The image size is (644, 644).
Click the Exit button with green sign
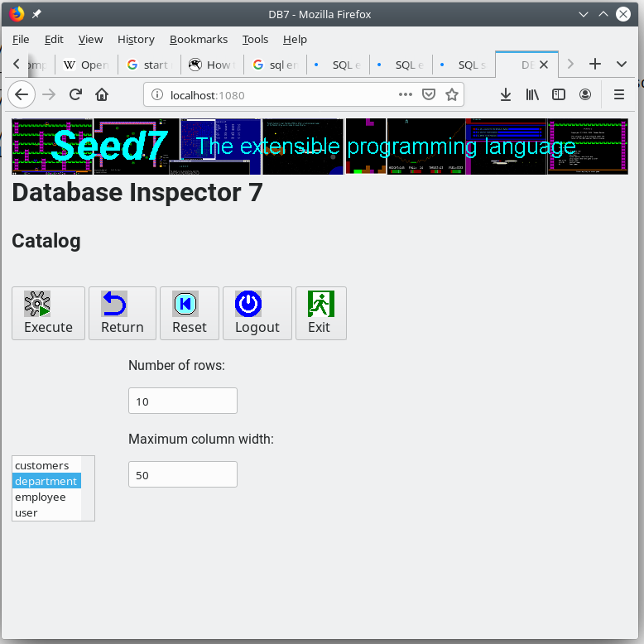321,313
